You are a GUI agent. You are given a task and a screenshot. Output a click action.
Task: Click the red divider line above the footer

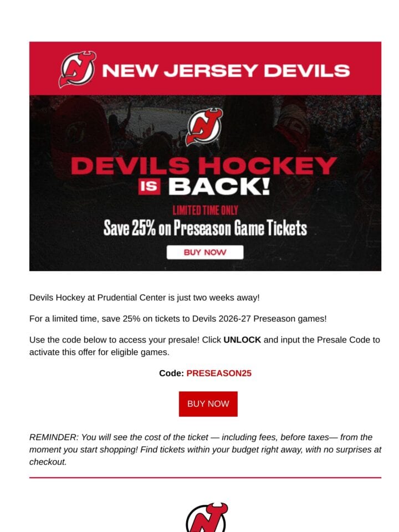coord(205,478)
